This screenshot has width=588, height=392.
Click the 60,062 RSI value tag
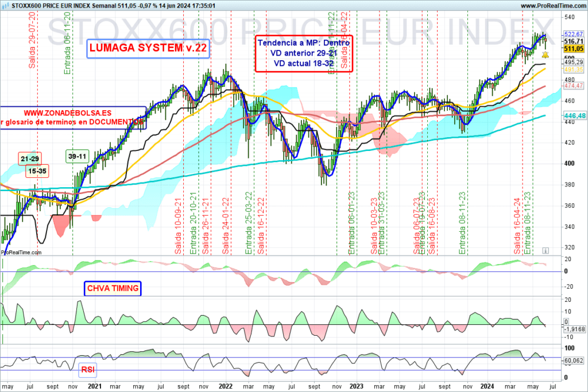(x=574, y=360)
